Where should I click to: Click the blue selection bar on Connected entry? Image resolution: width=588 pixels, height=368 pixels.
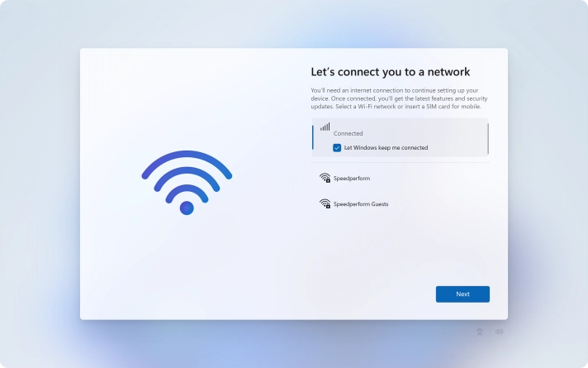(x=313, y=137)
